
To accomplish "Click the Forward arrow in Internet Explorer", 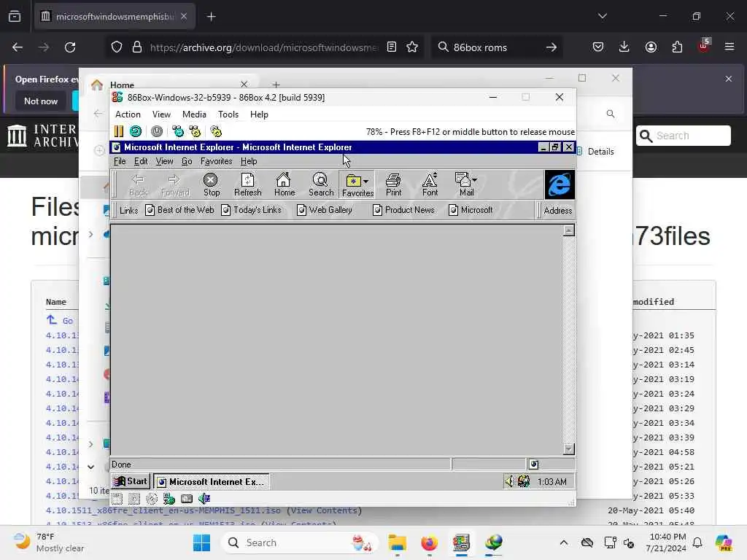I will [175, 184].
